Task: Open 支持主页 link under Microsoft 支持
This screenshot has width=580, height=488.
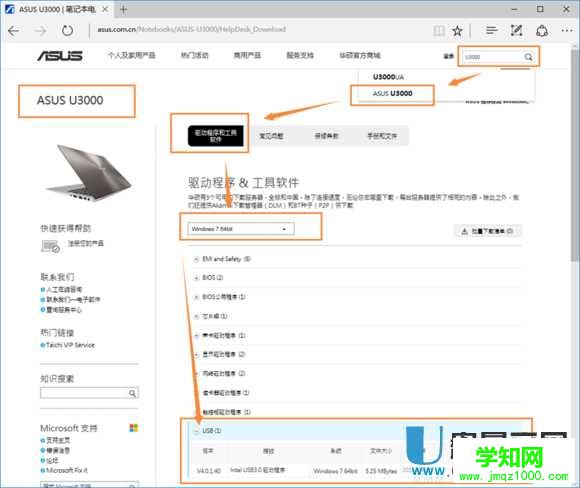Action: 58,440
